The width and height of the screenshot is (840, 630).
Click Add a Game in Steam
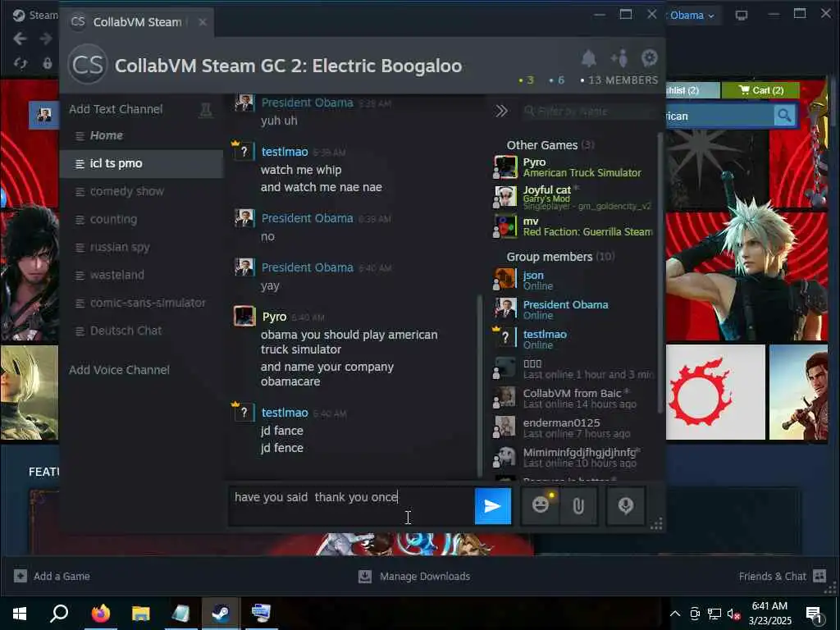(52, 576)
